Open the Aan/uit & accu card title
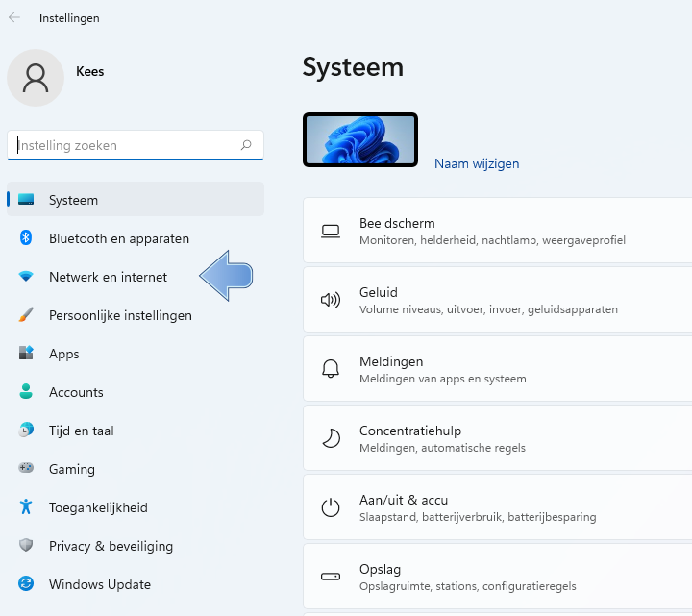 pyautogui.click(x=404, y=500)
